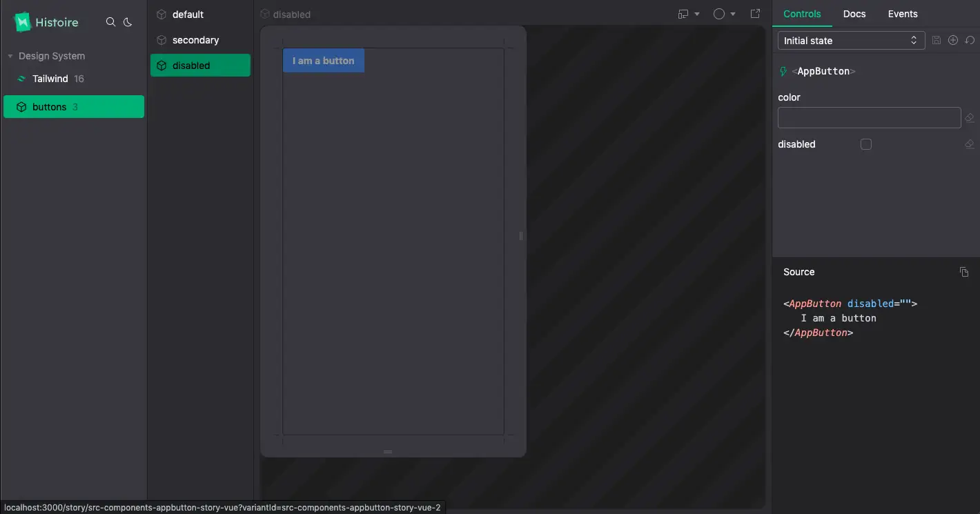Toggle dark mode moon icon
This screenshot has width=980, height=514.
coord(128,22)
